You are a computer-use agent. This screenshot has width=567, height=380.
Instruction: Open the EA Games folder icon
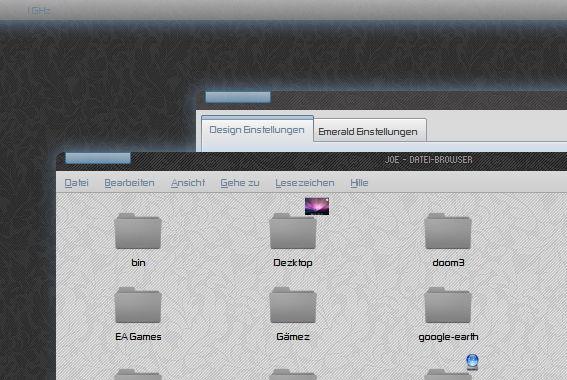pos(138,305)
